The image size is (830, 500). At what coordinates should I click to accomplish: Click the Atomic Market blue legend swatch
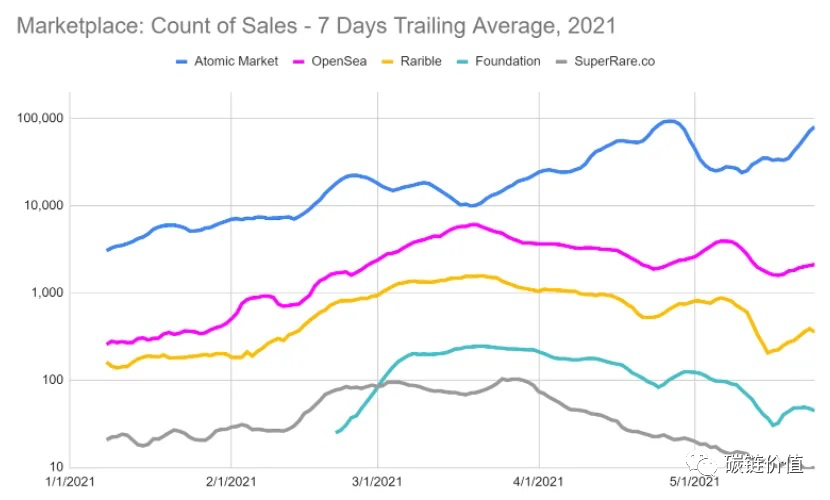coord(182,62)
